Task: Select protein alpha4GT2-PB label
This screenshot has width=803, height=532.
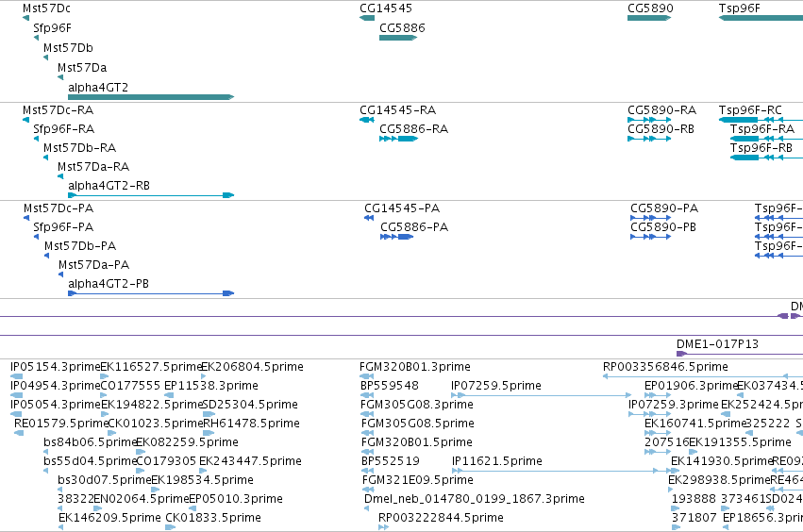Action: 109,284
